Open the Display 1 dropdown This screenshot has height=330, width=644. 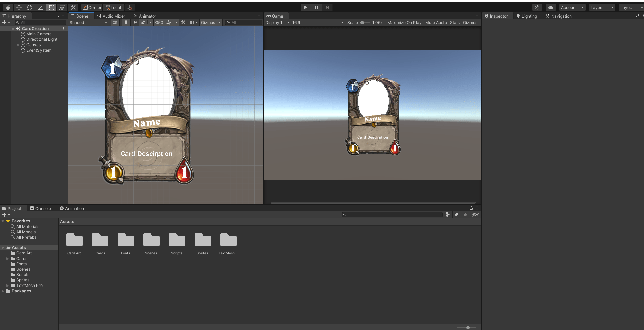click(277, 23)
